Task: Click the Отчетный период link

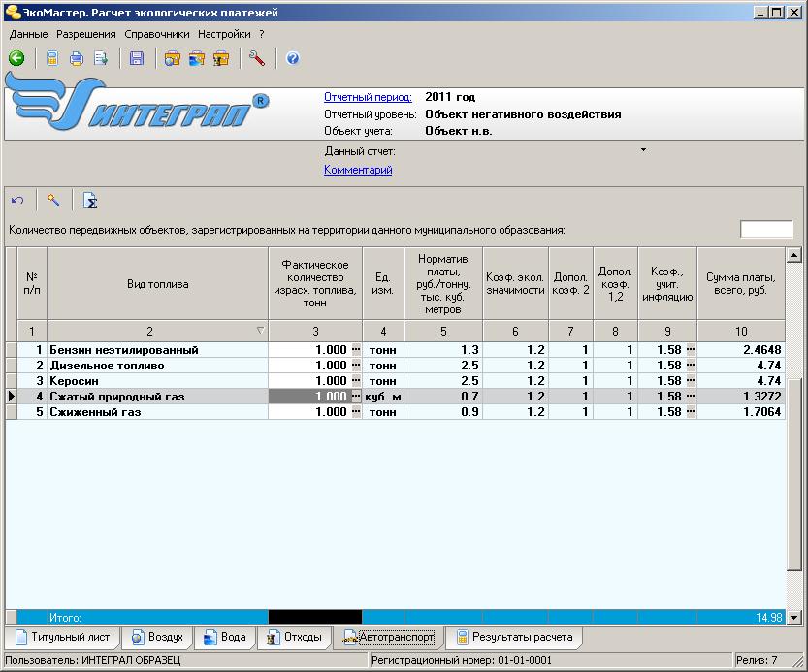Action: (368, 98)
